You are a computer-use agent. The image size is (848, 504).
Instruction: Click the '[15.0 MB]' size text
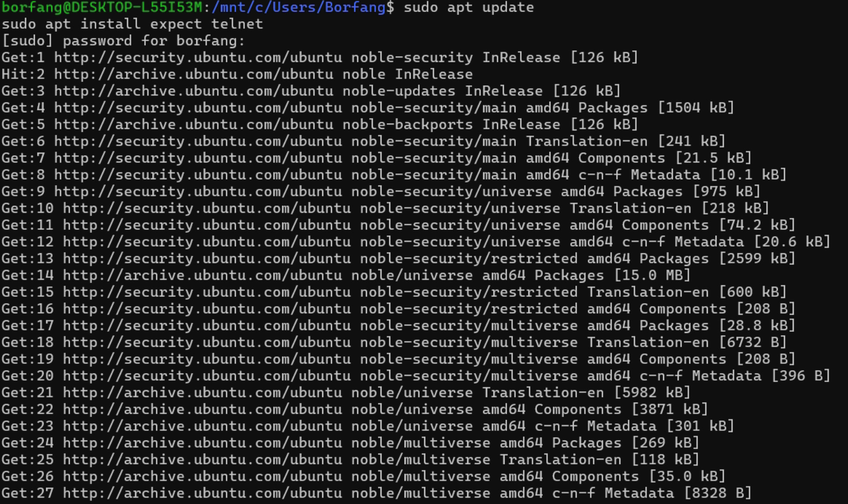point(652,275)
